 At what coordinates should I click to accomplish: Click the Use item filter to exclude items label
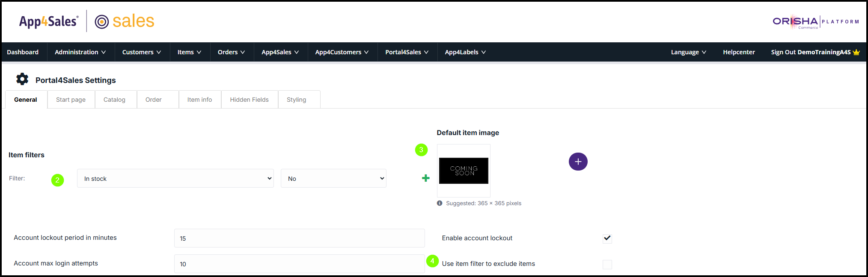click(x=488, y=264)
